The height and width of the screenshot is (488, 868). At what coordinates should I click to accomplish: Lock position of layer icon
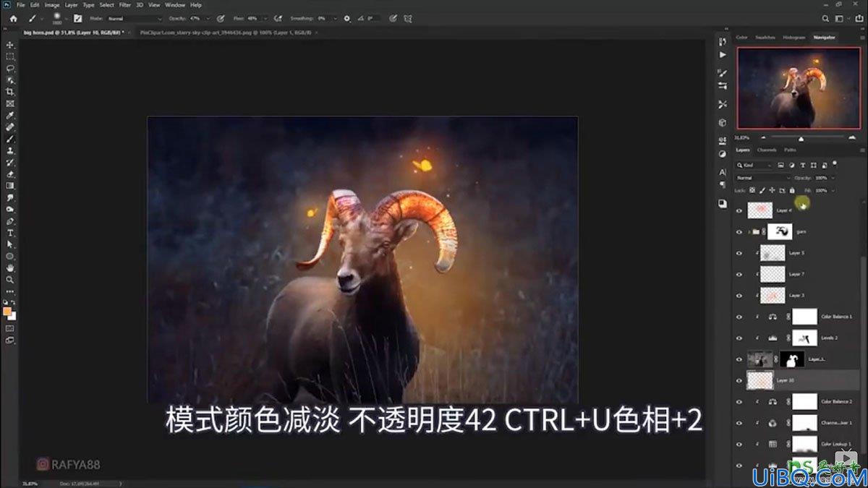[x=772, y=190]
